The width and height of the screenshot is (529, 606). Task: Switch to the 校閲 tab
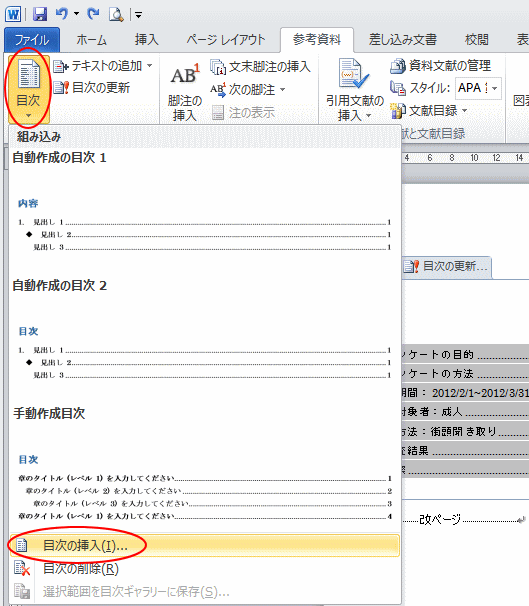coord(476,40)
